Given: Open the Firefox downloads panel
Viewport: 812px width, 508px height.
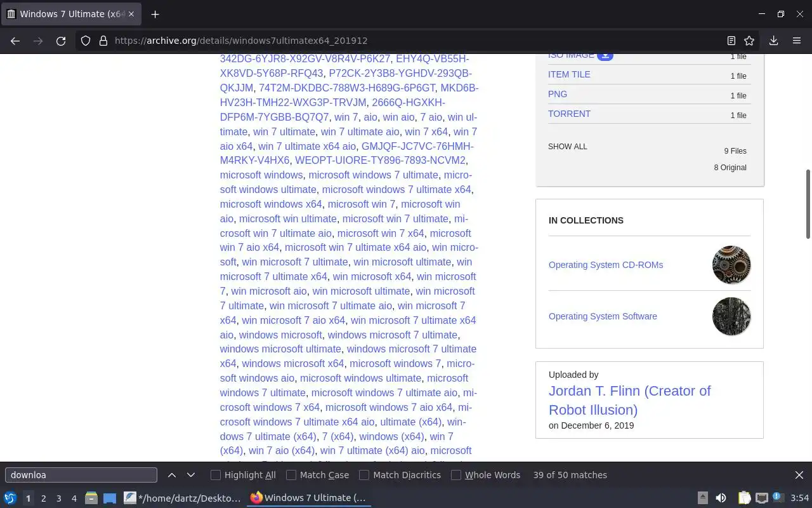Looking at the screenshot, I should (773, 41).
